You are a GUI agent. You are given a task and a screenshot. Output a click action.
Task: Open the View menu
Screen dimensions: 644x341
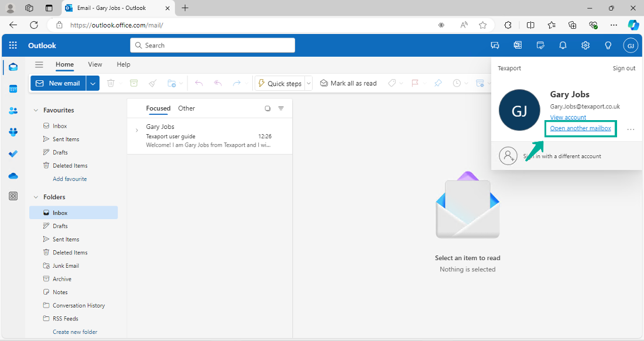(x=94, y=64)
